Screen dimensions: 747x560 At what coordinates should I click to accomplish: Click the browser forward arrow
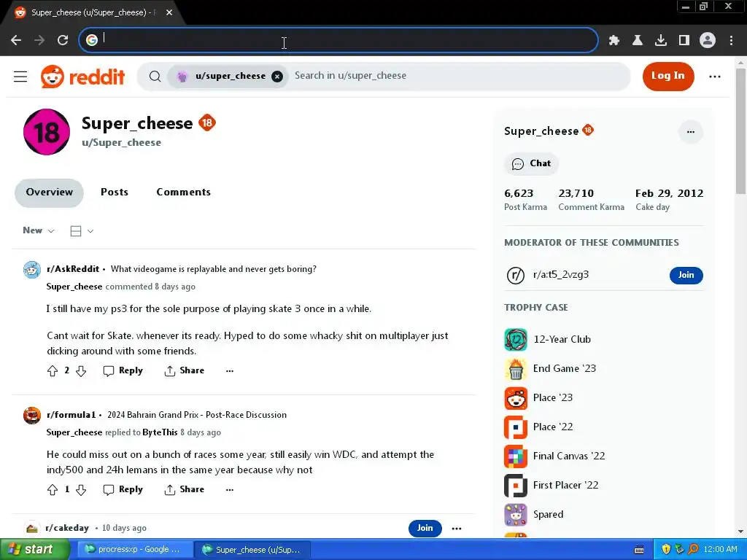[39, 41]
